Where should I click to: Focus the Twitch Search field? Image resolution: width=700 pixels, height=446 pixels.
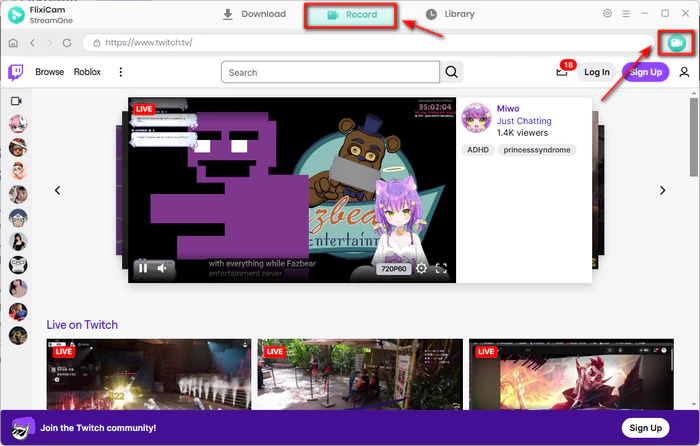[x=330, y=72]
